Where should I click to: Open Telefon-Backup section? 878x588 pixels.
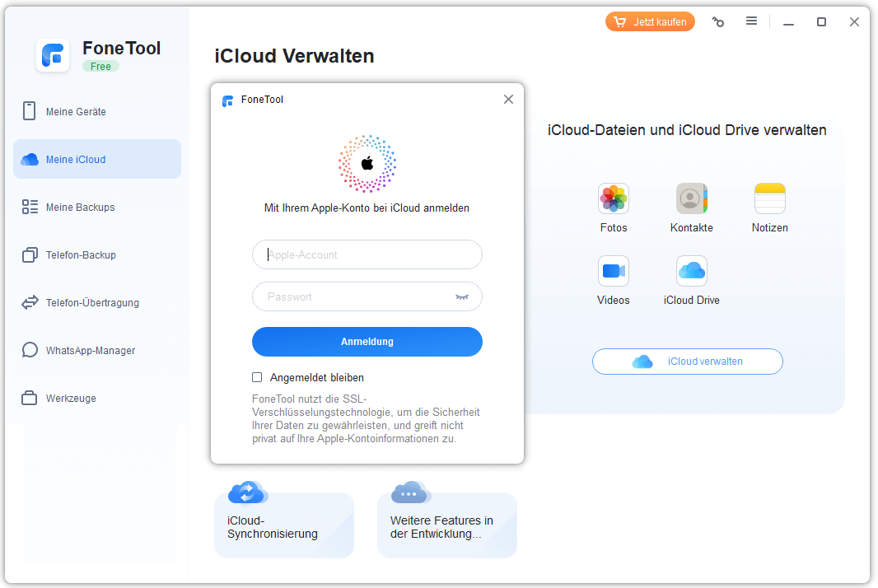coord(81,255)
